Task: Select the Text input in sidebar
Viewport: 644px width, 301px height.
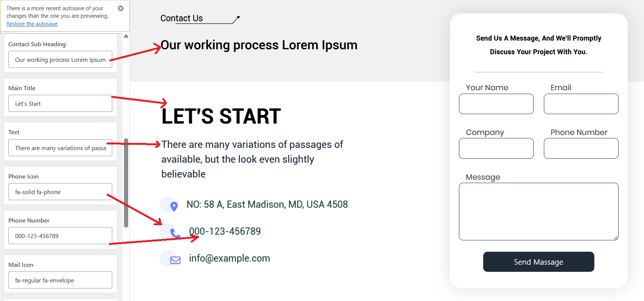Action: tap(60, 148)
